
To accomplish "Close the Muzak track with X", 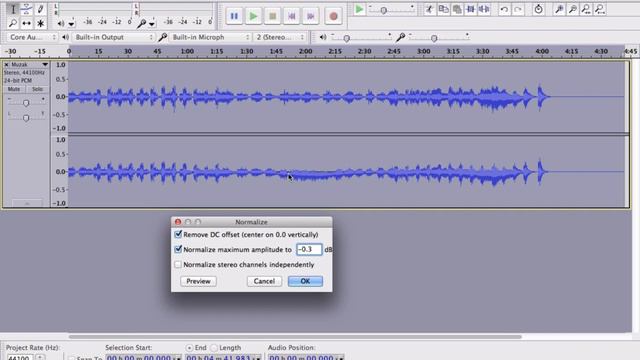I will click(x=7, y=64).
